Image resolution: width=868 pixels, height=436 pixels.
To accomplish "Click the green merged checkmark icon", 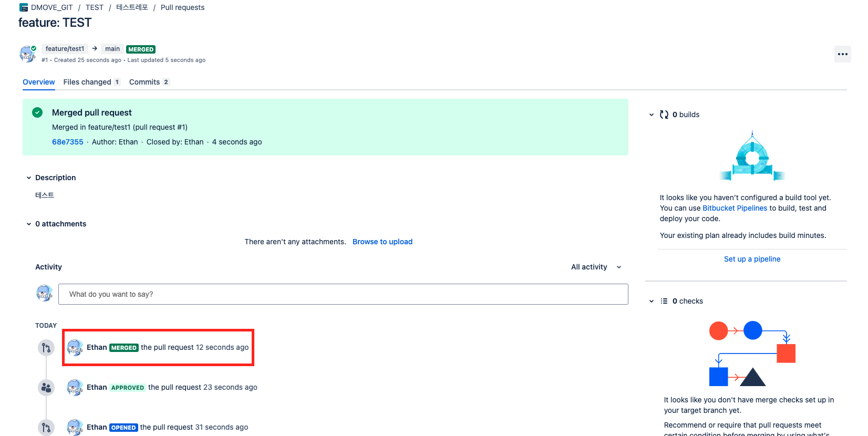I will coord(37,112).
